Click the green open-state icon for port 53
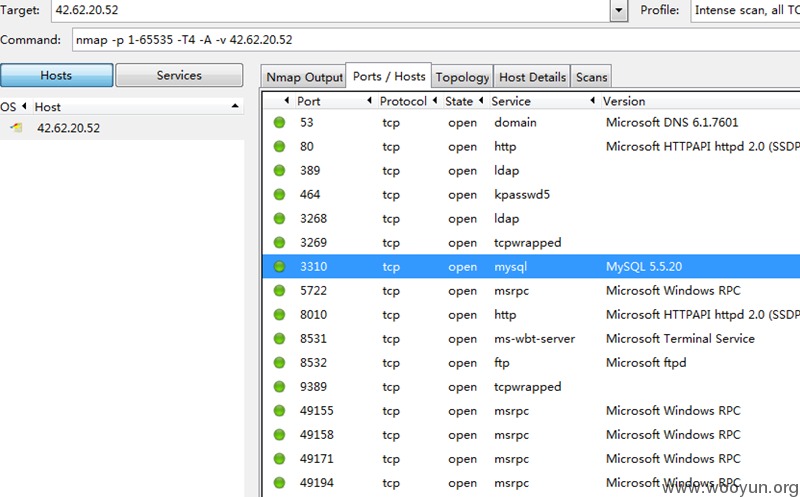Image resolution: width=800 pixels, height=497 pixels. [x=279, y=122]
